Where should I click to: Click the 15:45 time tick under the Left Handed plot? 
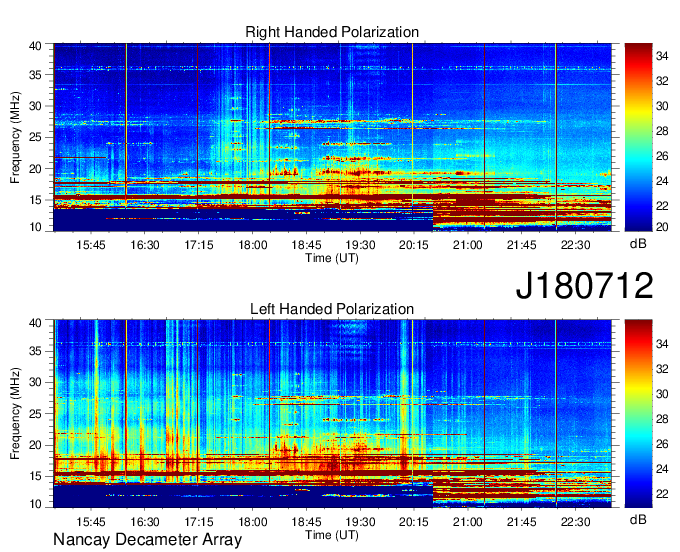coord(91,521)
